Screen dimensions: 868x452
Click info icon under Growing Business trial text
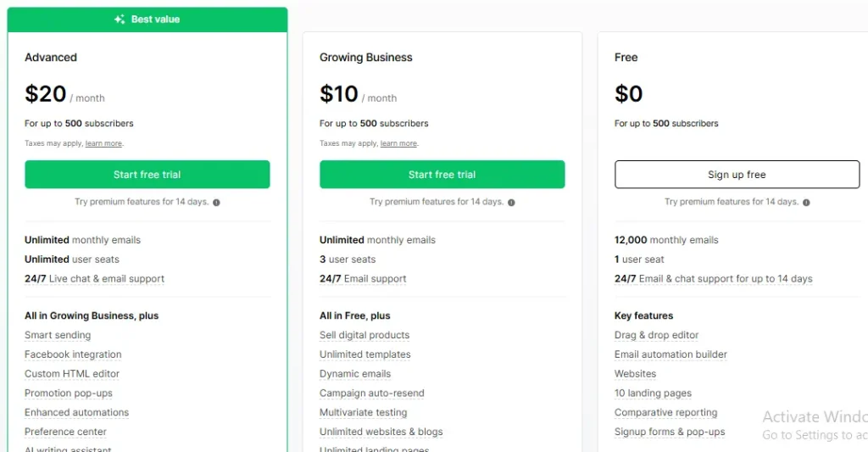pos(511,203)
